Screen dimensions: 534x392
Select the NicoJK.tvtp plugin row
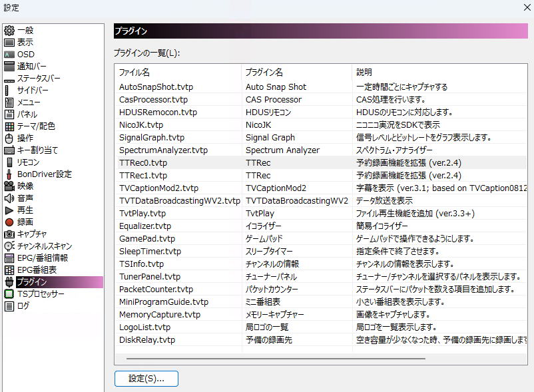(x=141, y=124)
